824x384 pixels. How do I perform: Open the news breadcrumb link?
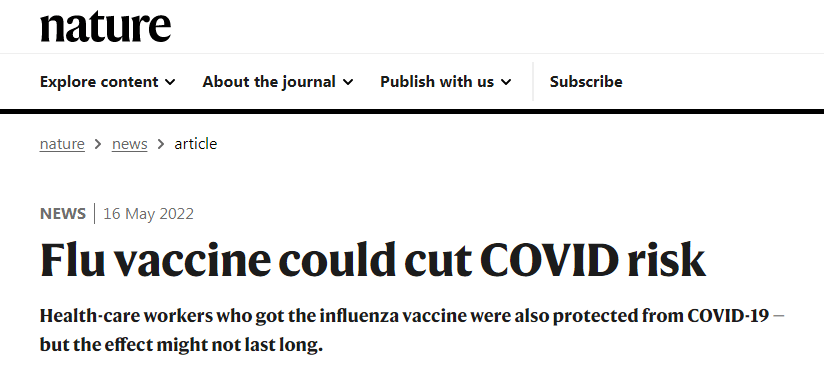(129, 144)
